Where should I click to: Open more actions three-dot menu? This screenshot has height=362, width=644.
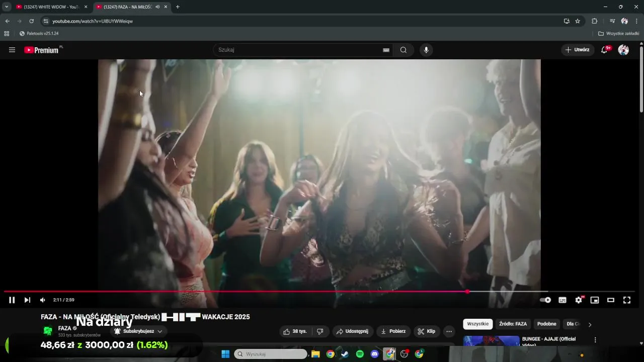tap(449, 331)
